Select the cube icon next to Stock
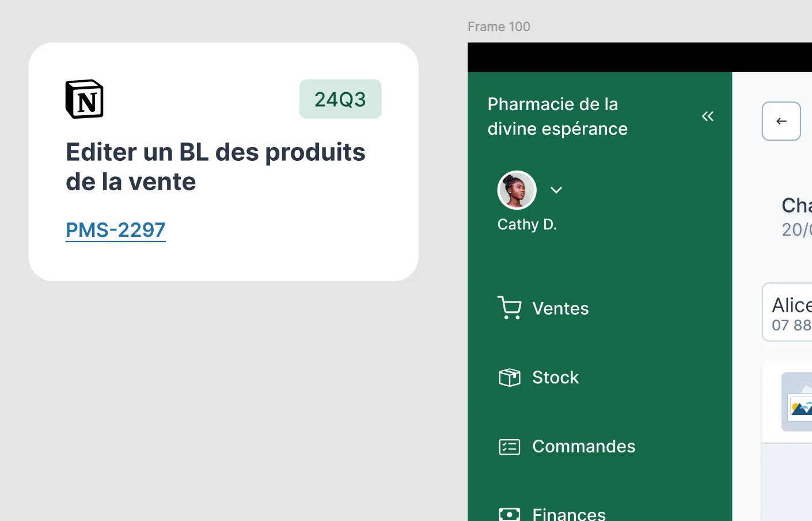The height and width of the screenshot is (521, 812). click(x=509, y=377)
